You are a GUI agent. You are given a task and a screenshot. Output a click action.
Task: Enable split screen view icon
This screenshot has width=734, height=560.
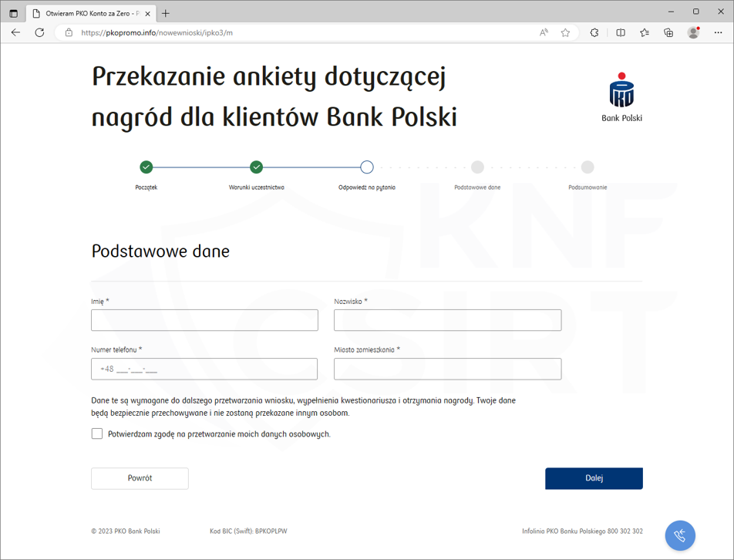[x=621, y=32]
